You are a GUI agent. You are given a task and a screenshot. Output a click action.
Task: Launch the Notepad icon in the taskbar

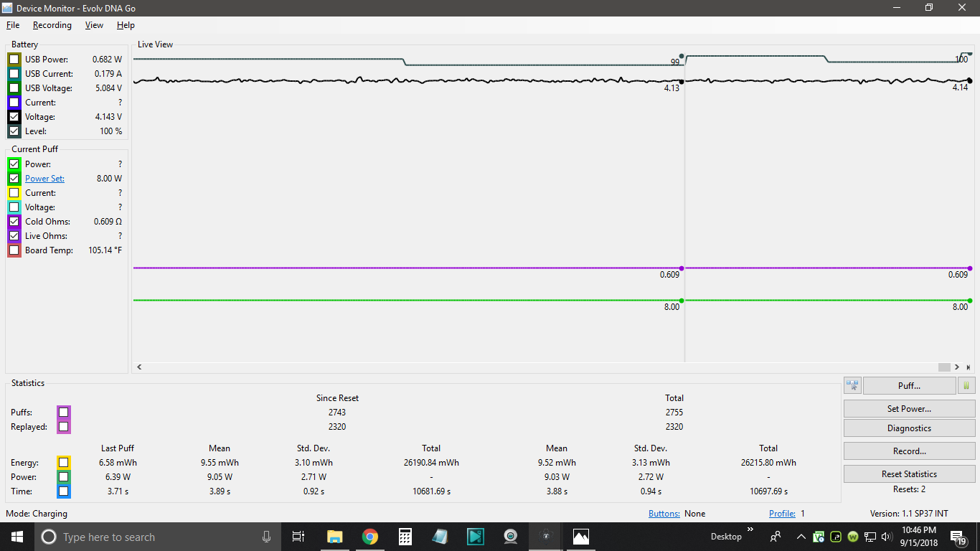(440, 537)
